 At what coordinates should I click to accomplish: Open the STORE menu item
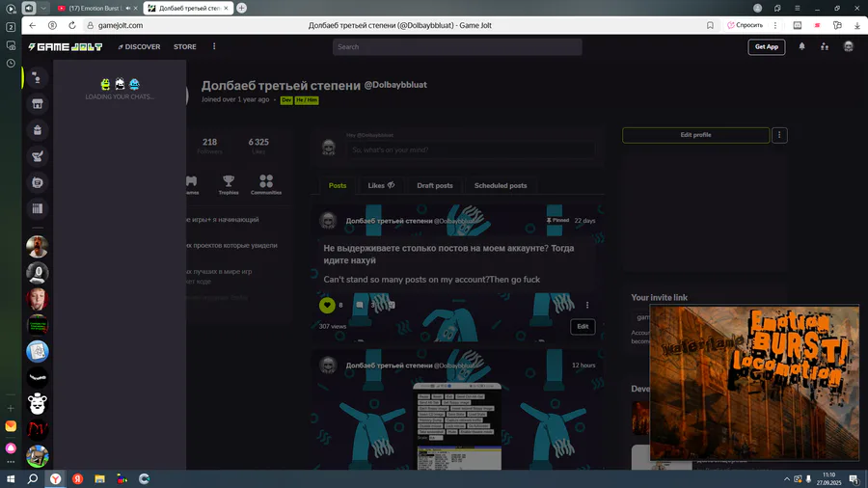tap(185, 47)
